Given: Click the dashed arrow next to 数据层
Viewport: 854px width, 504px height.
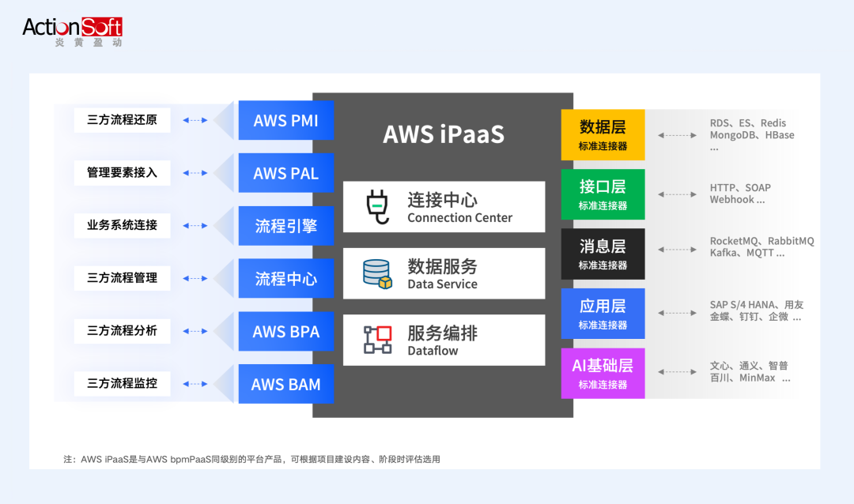Looking at the screenshot, I should pyautogui.click(x=677, y=135).
